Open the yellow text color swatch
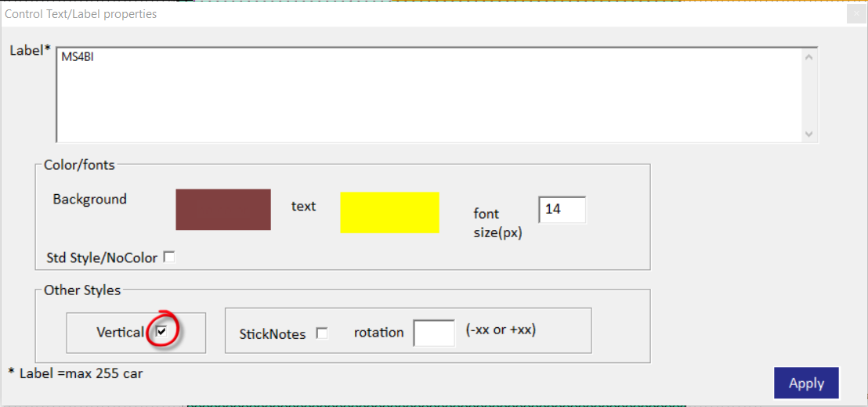The height and width of the screenshot is (407, 868). click(389, 212)
